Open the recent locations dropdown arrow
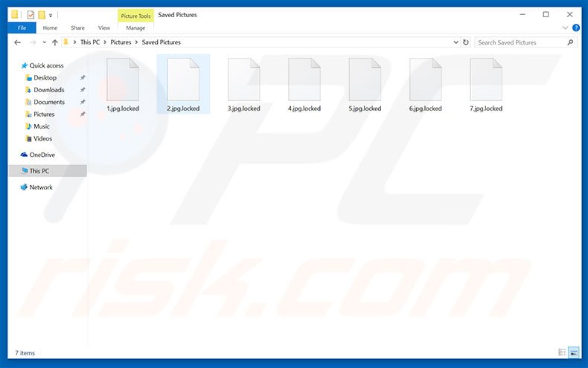Viewport: 588px width, 368px height. [44, 42]
